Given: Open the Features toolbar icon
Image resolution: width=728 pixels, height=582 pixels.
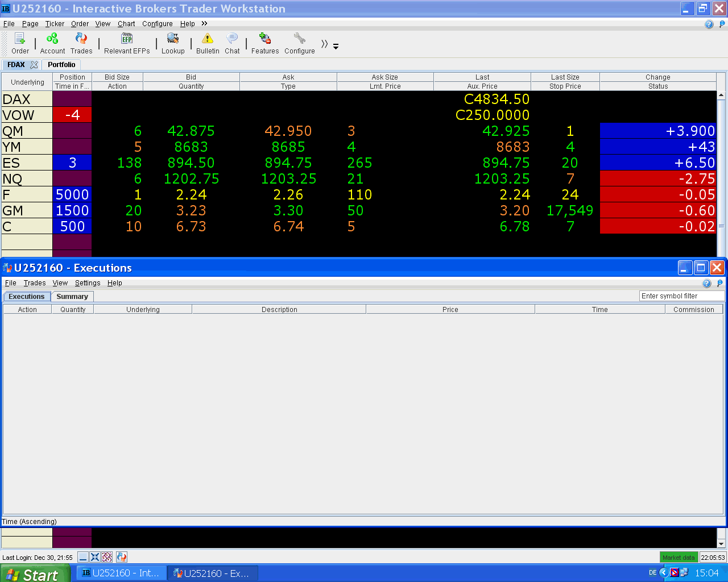Looking at the screenshot, I should click(x=265, y=43).
